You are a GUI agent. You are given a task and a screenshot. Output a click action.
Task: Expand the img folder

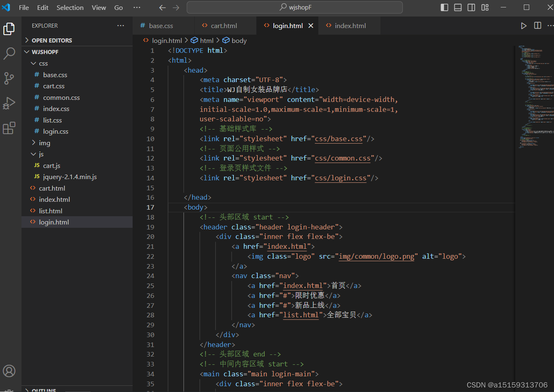tap(77, 143)
